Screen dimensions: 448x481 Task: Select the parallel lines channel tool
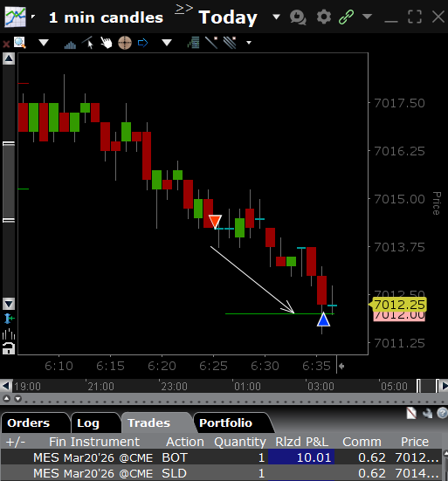point(230,43)
